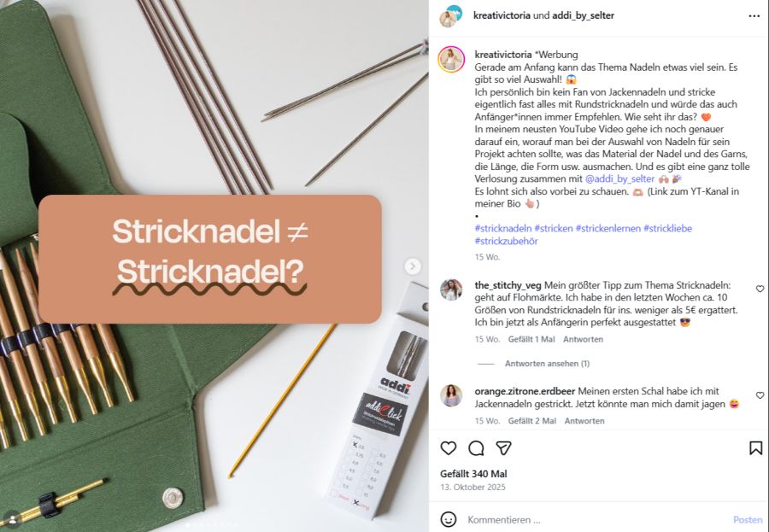Open the orange.zitrone.erdbeer profile avatar
This screenshot has width=769, height=532.
(x=451, y=395)
